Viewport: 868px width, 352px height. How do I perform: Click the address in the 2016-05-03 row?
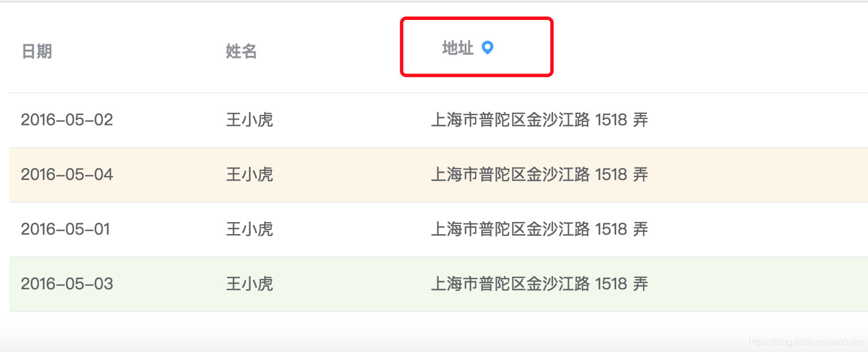pos(539,284)
